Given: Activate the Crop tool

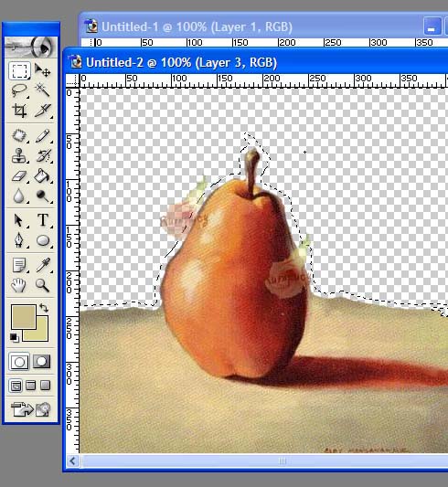Looking at the screenshot, I should (x=19, y=111).
